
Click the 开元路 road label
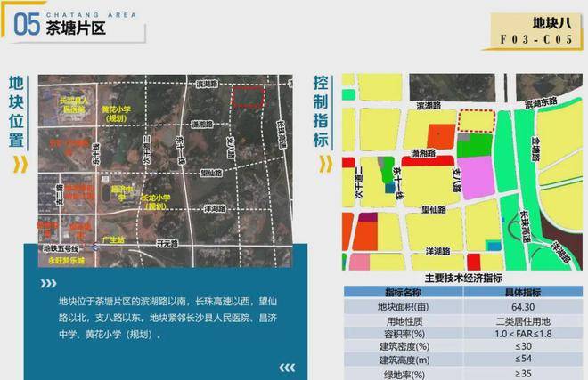point(167,244)
